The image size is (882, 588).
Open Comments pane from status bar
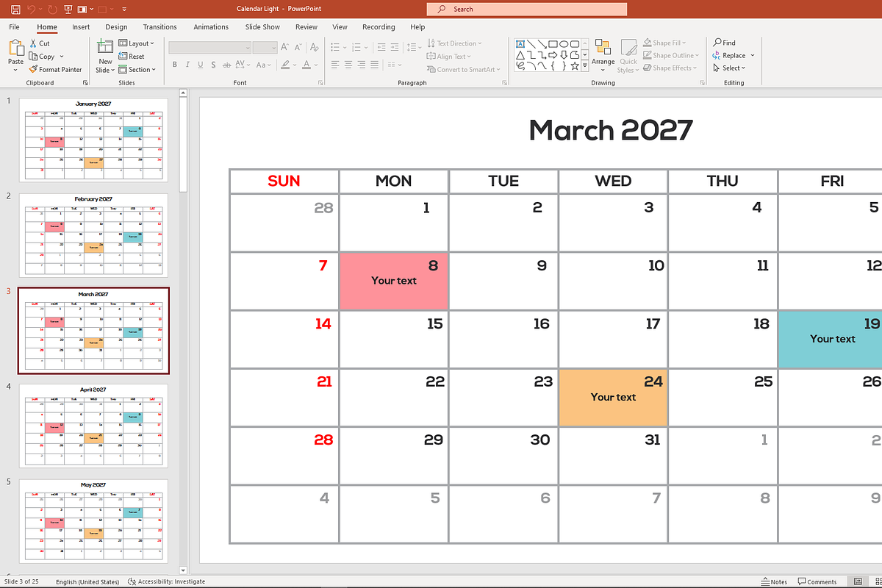point(817,581)
